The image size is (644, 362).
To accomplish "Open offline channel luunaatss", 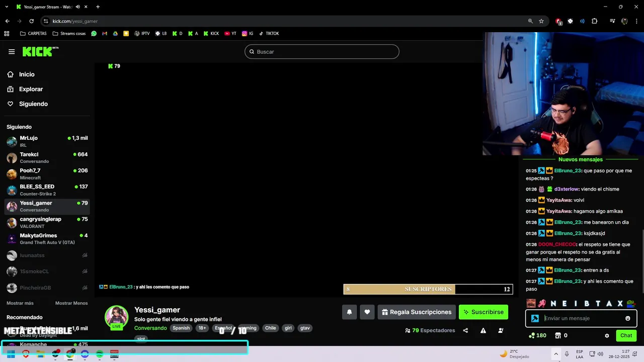I will (47, 255).
